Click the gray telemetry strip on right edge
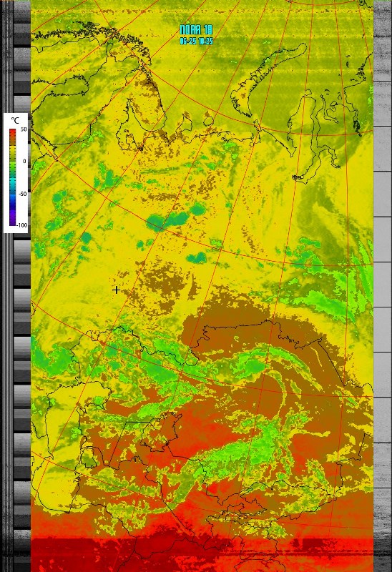This screenshot has height=572, width=392. [383, 286]
